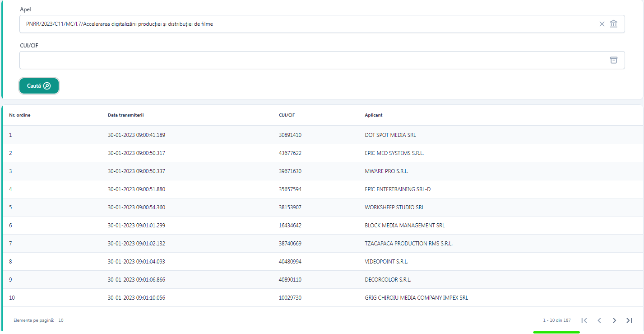Jump to last page of results

point(629,320)
